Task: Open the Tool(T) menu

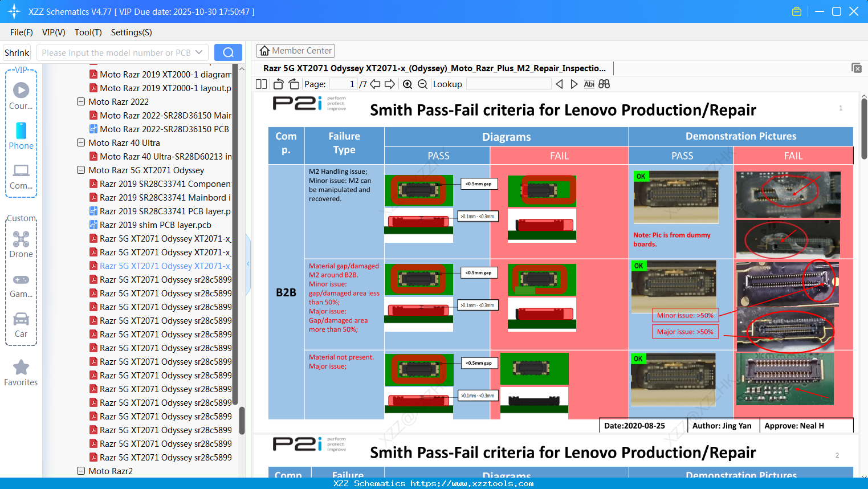Action: [x=88, y=32]
